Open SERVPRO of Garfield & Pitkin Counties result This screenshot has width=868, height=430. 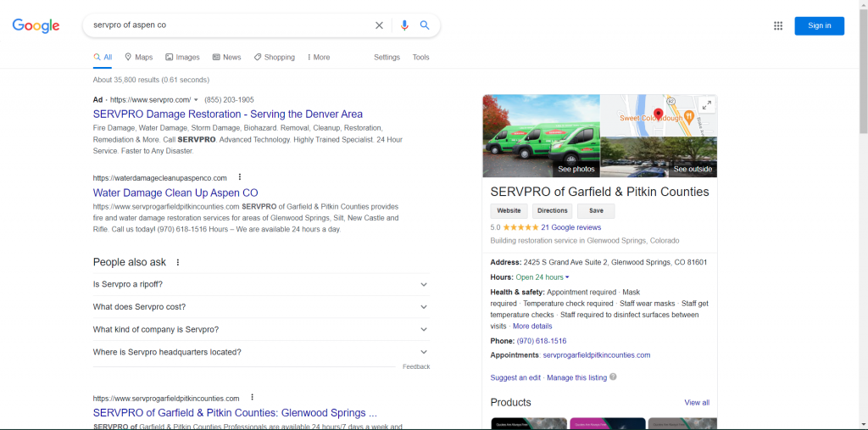(x=236, y=413)
